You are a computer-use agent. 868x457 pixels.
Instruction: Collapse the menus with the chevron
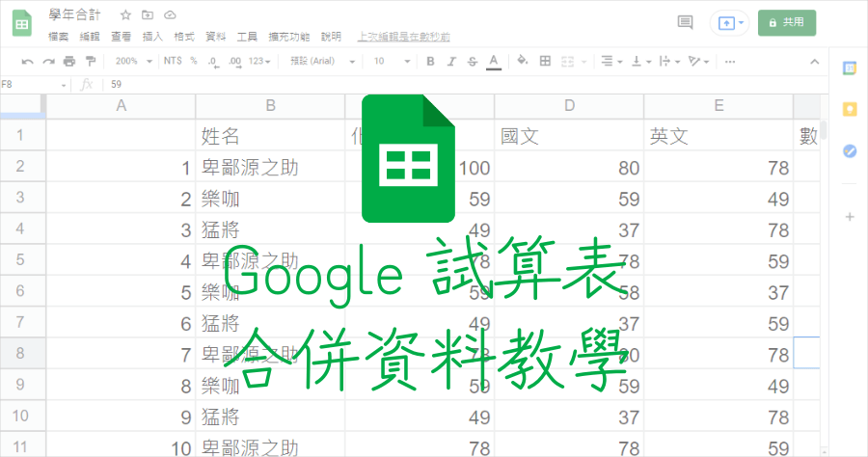coord(814,62)
